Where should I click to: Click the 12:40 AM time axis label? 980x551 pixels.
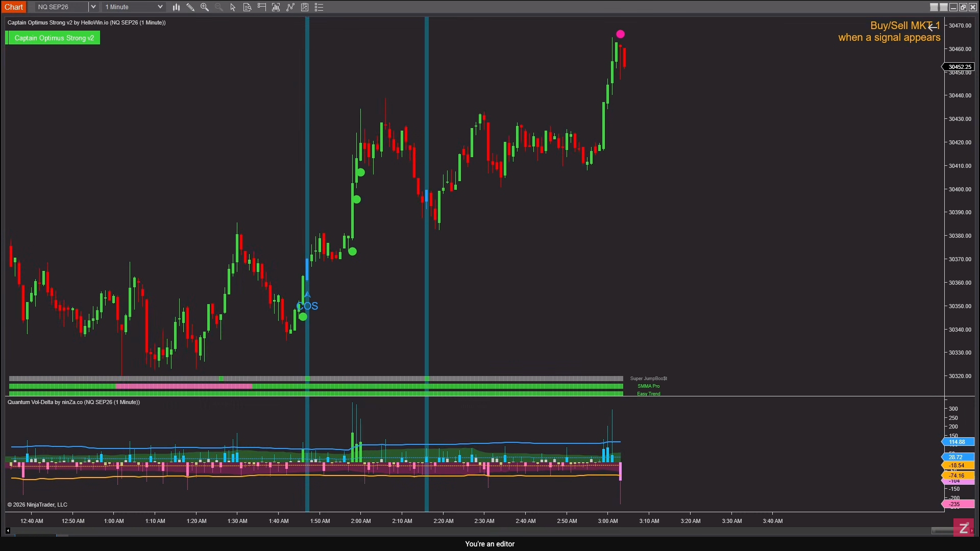coord(32,521)
